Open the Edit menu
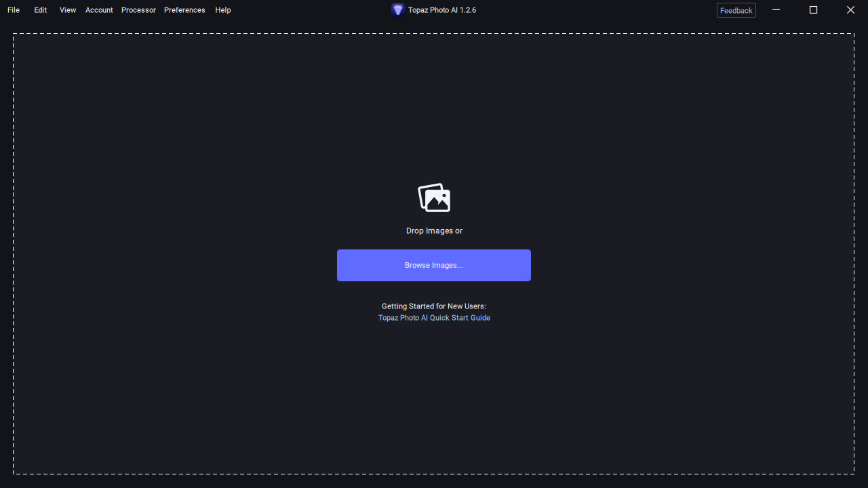The height and width of the screenshot is (488, 868). [x=40, y=9]
